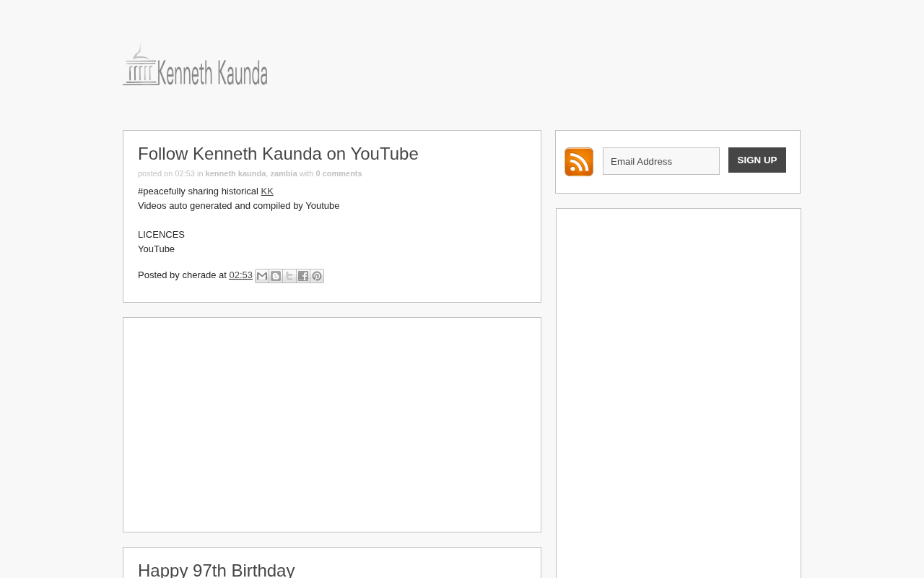Click the author name cherade

click(199, 275)
